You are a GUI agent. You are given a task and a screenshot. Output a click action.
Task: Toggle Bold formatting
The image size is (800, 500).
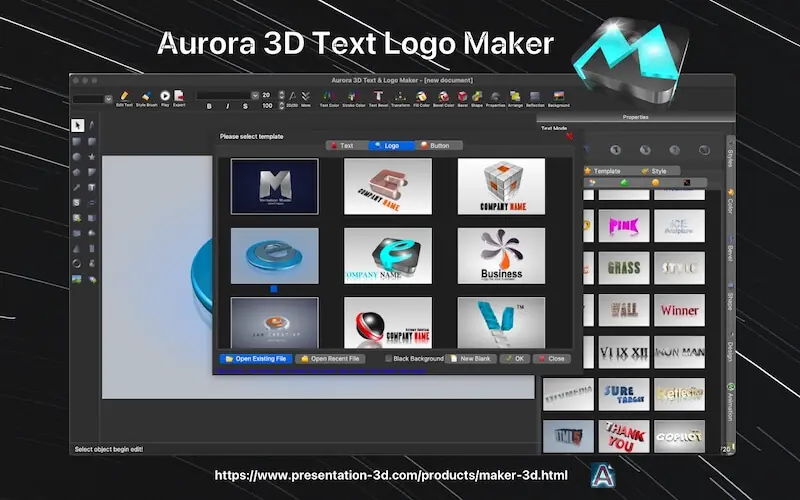click(x=209, y=106)
